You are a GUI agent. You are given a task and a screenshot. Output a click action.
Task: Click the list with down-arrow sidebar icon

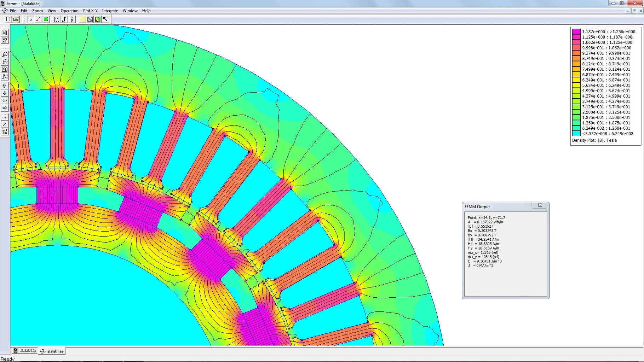pyautogui.click(x=5, y=33)
